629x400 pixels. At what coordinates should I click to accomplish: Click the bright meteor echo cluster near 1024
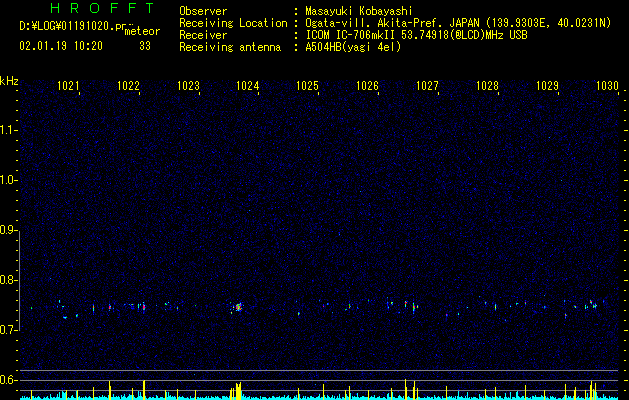pyautogui.click(x=237, y=308)
